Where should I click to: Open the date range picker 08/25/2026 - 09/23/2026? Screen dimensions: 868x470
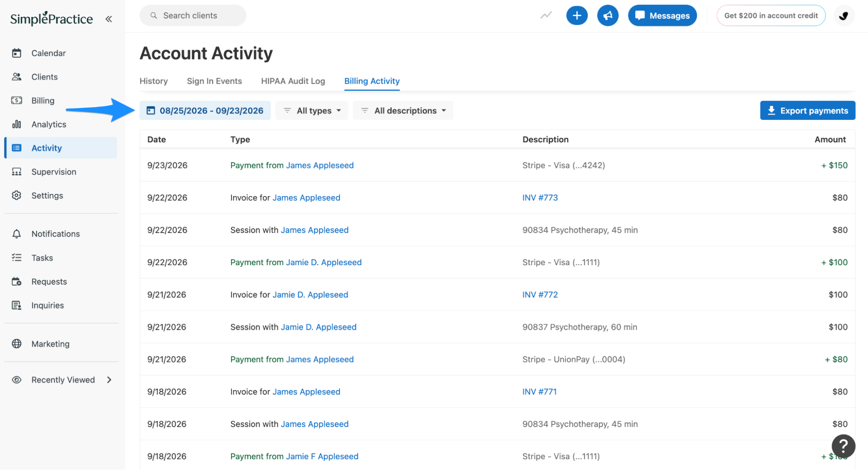tap(205, 111)
